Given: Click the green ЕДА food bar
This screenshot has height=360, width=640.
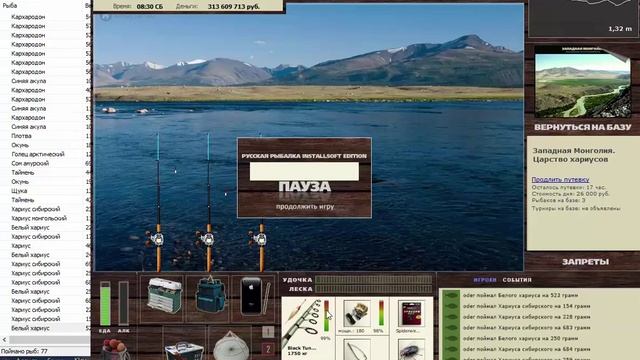Looking at the screenshot, I should pos(105,303).
